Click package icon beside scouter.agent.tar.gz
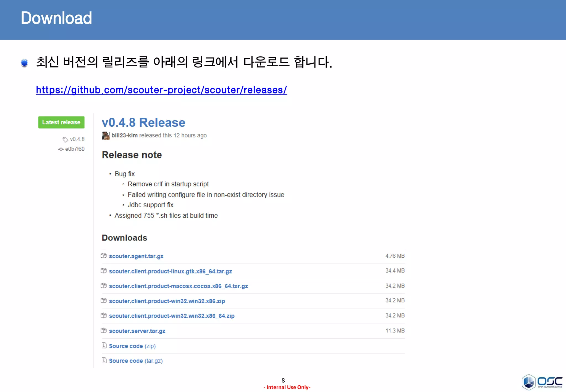The image size is (566, 392). (x=104, y=256)
